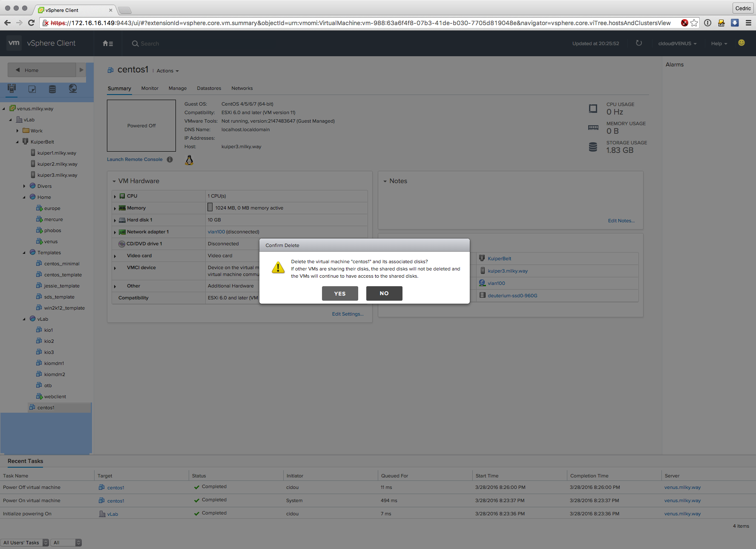756x549 pixels.
Task: Click the refresh icon in header
Action: (x=638, y=43)
